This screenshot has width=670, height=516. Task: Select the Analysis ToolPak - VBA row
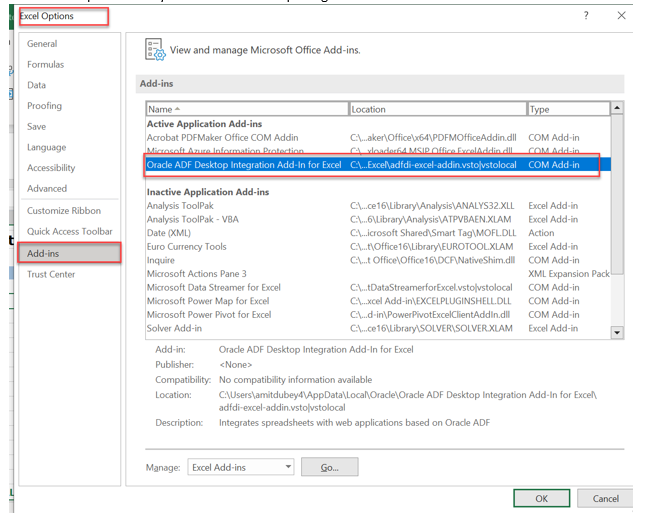tap(378, 219)
